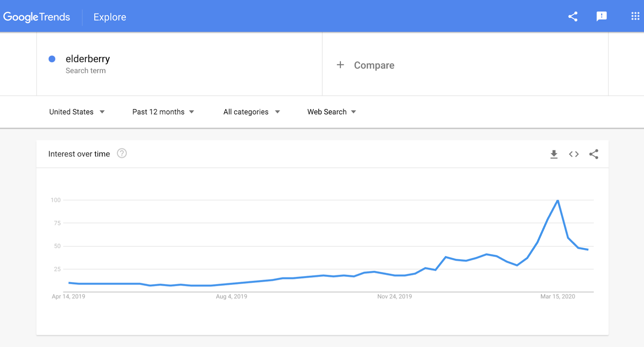Click the Nov 24, 2019 axis label
644x347 pixels.
point(394,296)
